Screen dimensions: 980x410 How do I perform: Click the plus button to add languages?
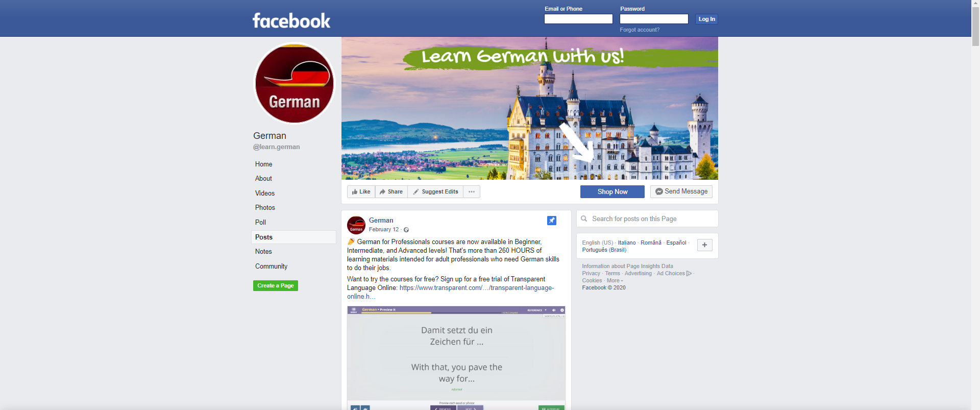coord(704,245)
